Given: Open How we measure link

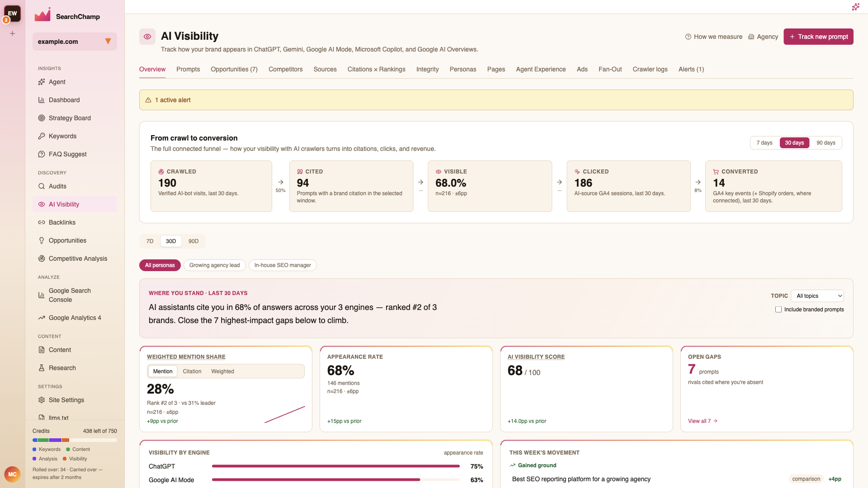Looking at the screenshot, I should click(x=714, y=37).
